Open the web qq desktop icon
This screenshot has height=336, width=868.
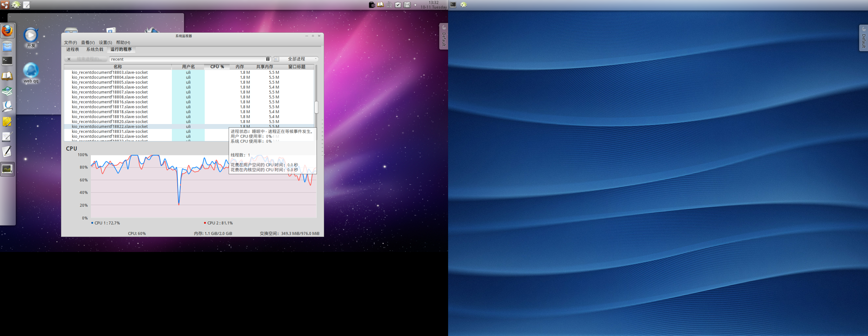click(31, 73)
